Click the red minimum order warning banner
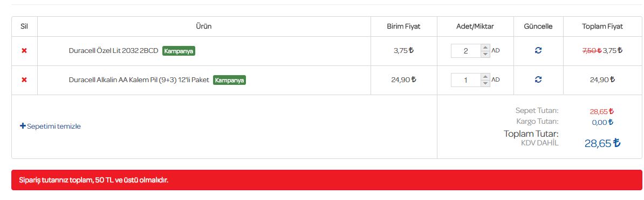The image size is (644, 200). [326, 180]
